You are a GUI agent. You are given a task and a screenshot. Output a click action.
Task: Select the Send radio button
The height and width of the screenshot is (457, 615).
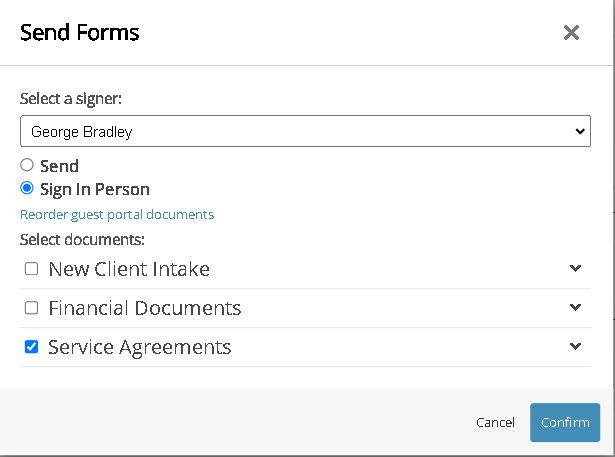[27, 166]
